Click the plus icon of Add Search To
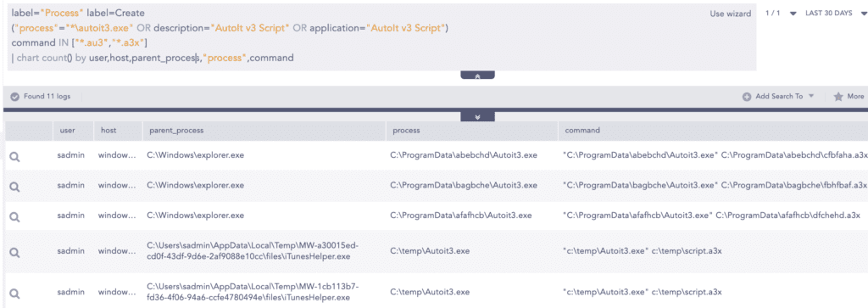 747,97
